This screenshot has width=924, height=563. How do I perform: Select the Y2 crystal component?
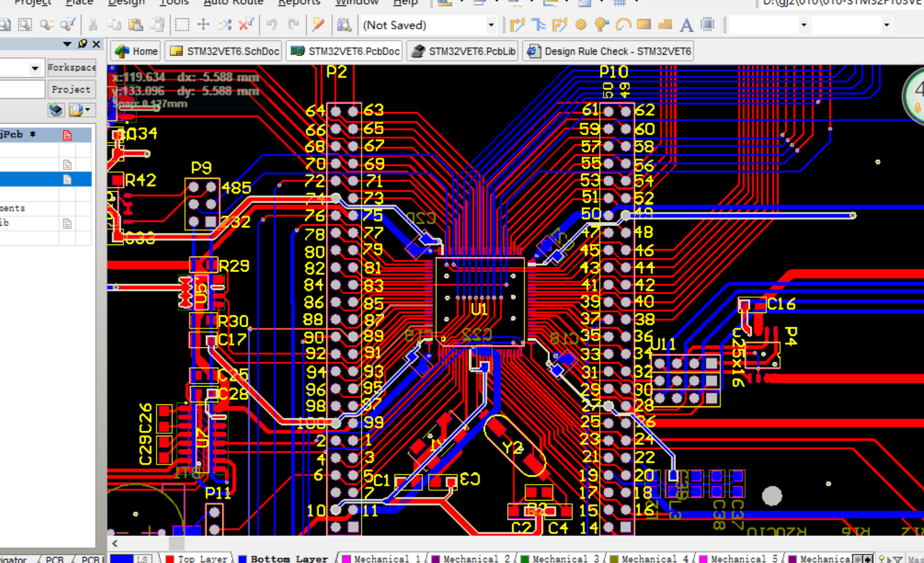pos(514,445)
